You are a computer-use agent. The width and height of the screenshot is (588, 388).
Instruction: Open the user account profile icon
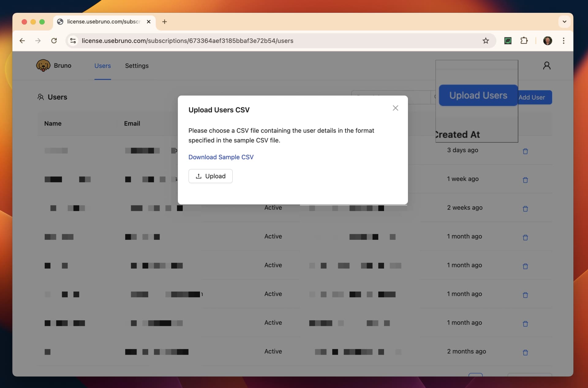click(547, 66)
